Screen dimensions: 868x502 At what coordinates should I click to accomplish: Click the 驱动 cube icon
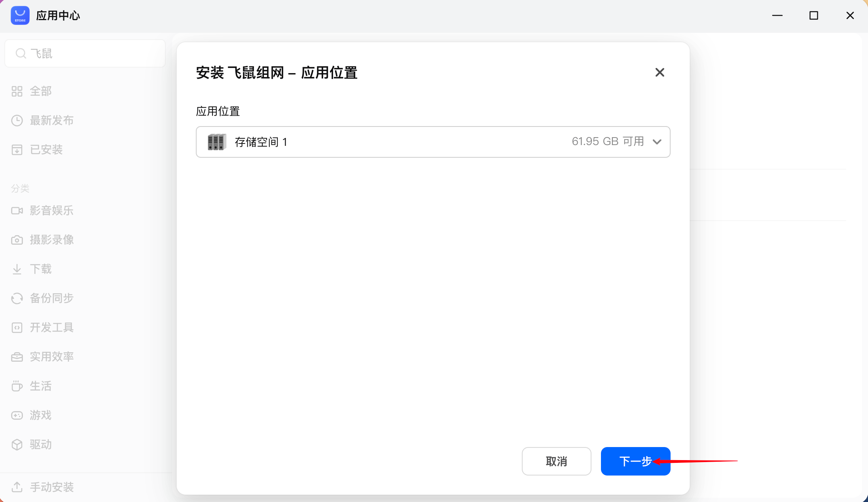(17, 445)
